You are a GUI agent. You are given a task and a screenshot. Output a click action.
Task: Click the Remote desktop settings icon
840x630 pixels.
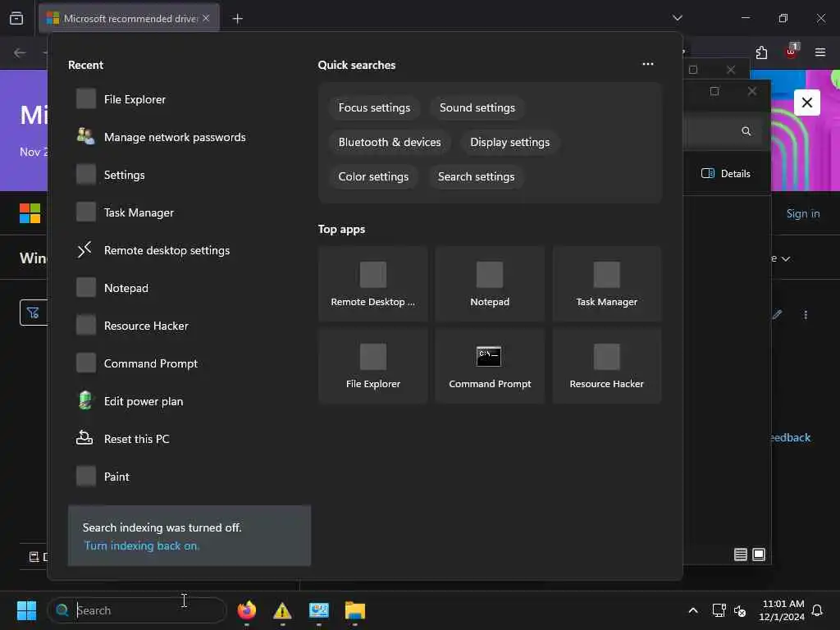click(84, 249)
